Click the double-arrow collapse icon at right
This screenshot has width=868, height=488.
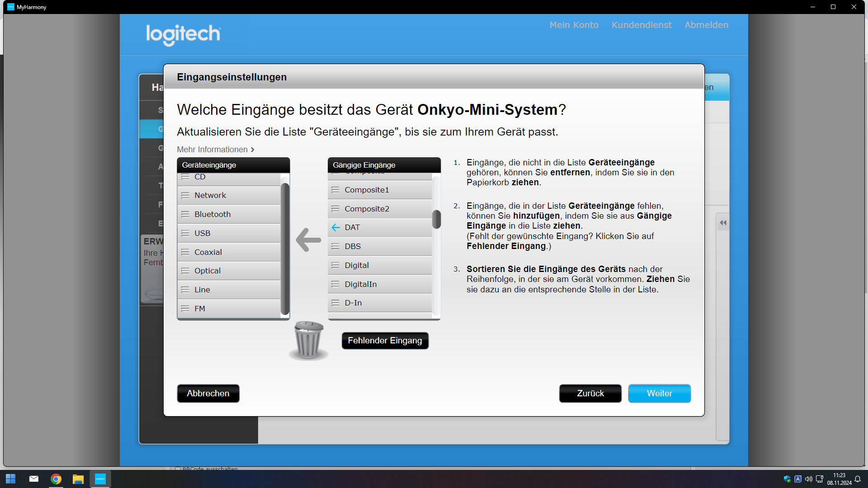tap(723, 222)
